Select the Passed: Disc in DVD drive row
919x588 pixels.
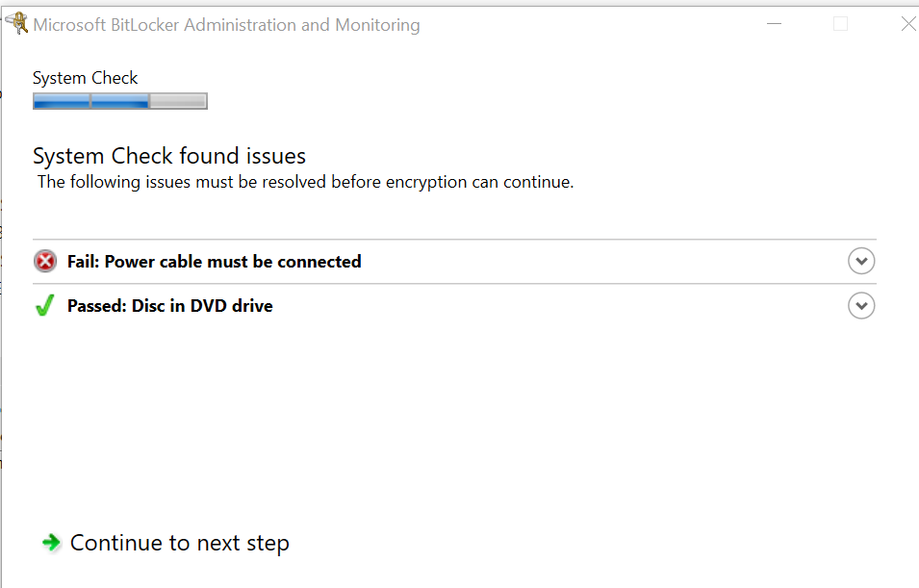pos(170,305)
